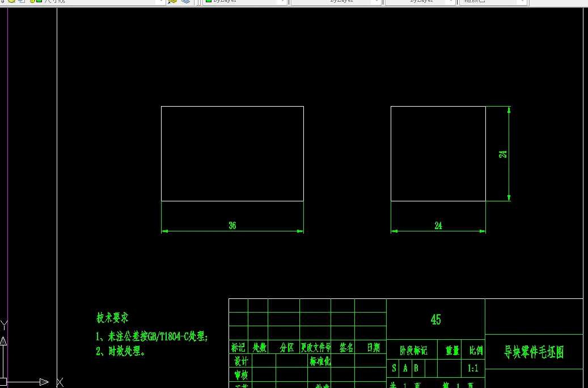Select the note 未注公差按GB/T1804-C处理
588x388 pixels.
[x=151, y=336]
